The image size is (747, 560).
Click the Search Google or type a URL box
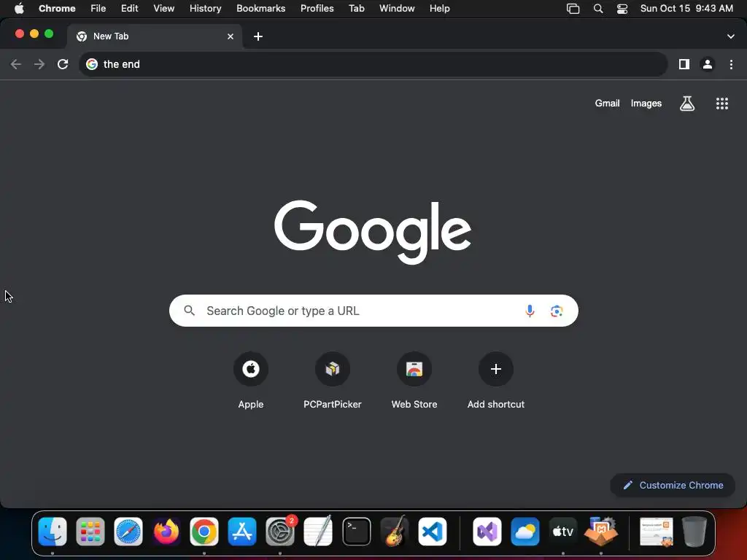(x=373, y=311)
